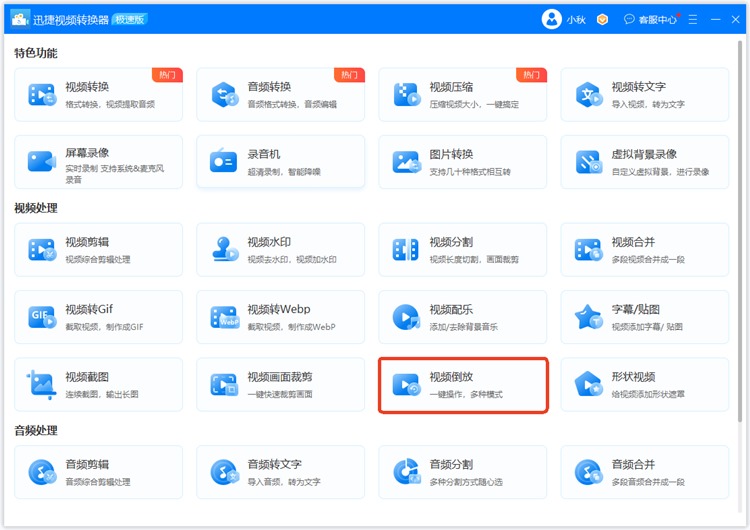Click the 截取视频, 制作成GIF description

[104, 327]
